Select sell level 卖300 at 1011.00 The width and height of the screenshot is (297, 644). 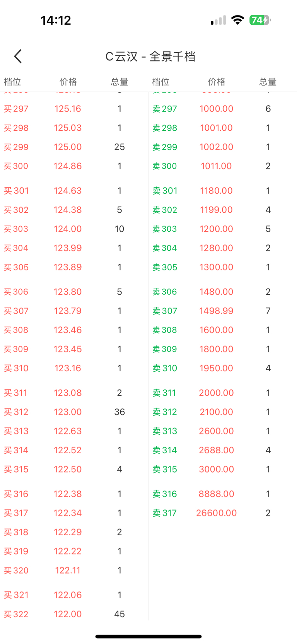point(165,166)
